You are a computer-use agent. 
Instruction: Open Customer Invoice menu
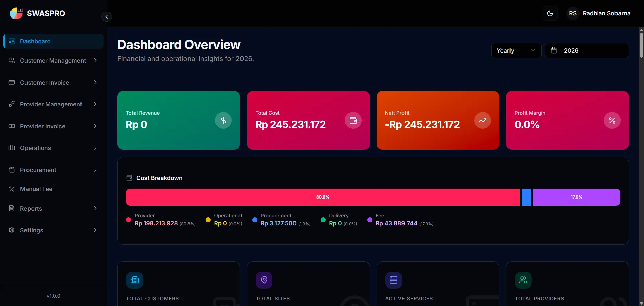(54, 83)
